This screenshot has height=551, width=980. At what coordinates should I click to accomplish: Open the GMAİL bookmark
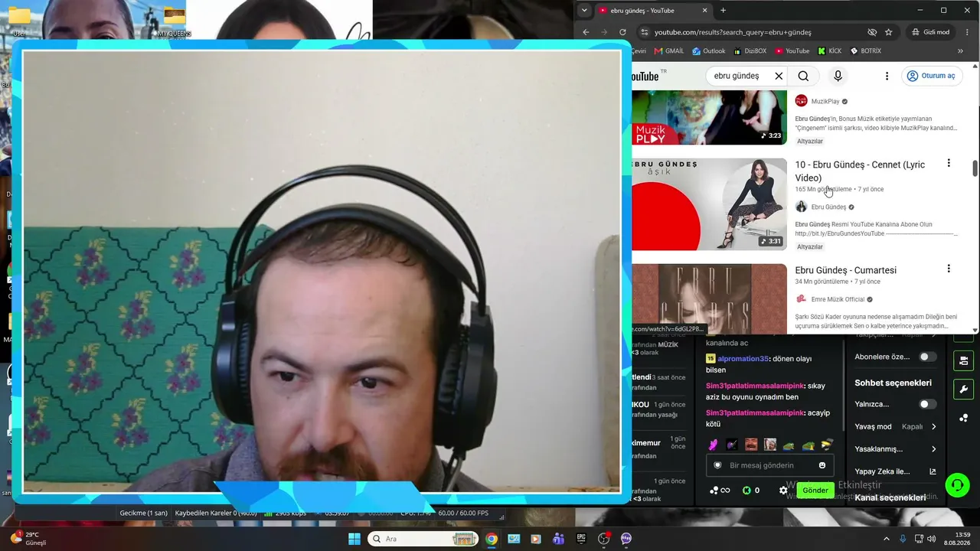669,51
